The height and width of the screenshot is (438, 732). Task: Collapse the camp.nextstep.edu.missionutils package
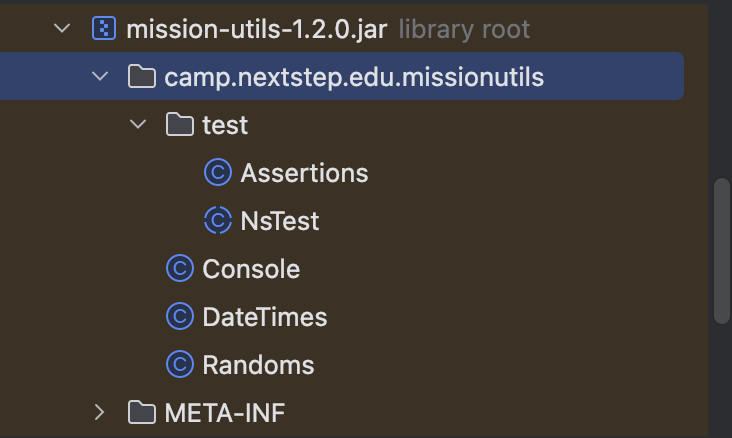pos(100,77)
